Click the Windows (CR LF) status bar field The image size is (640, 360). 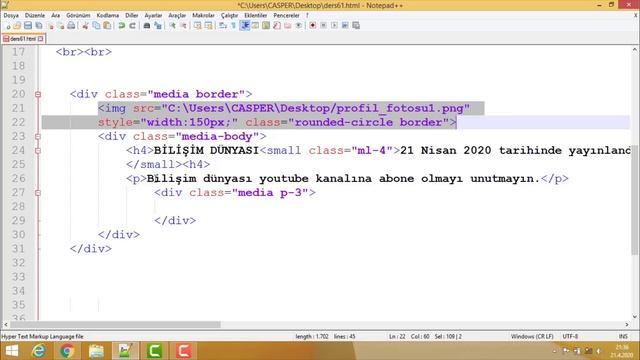coord(532,337)
